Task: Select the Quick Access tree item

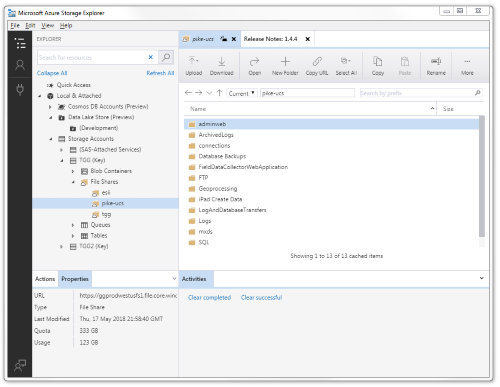Action: (x=74, y=85)
